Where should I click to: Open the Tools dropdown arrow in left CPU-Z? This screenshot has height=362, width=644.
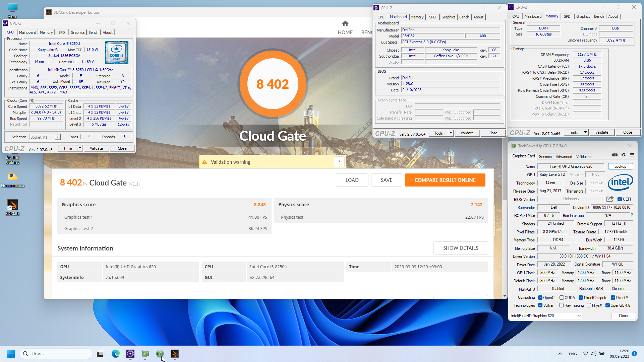(80, 148)
